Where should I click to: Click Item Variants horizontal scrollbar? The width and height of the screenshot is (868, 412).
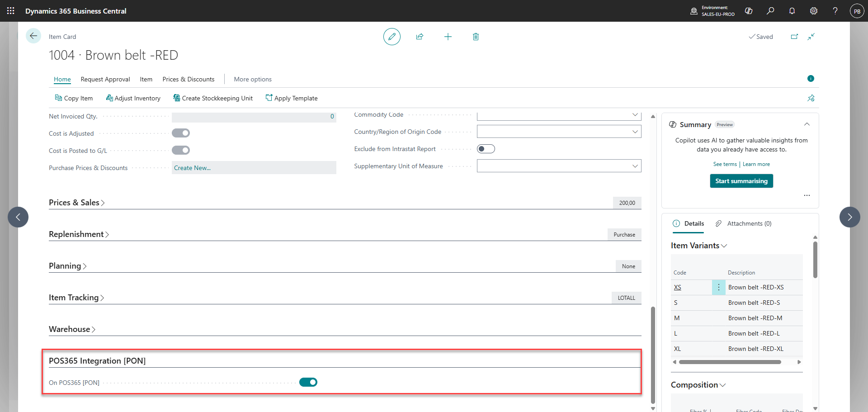730,362
